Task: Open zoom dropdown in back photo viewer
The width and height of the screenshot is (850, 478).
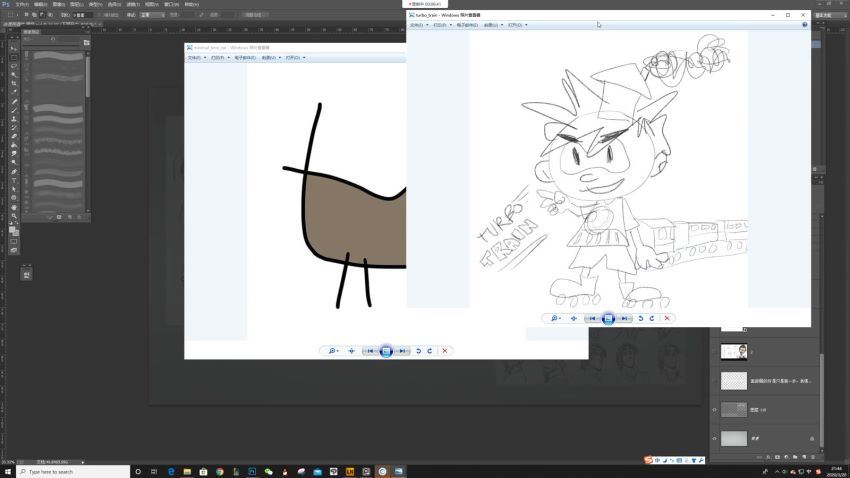Action: point(333,351)
